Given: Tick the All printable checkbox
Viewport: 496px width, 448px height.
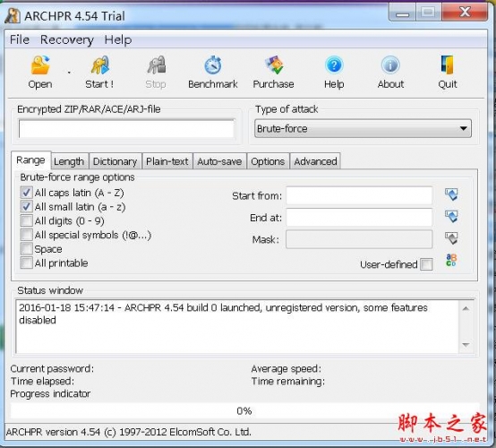Looking at the screenshot, I should [x=26, y=263].
